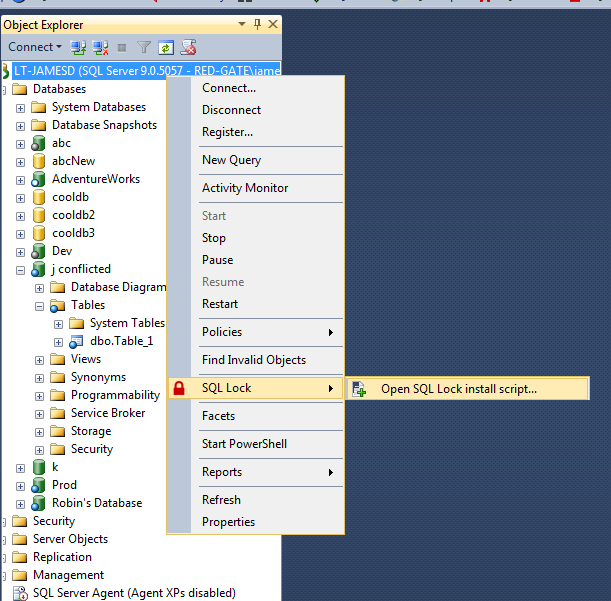Click the Disconnect server toolbar icon

point(100,47)
